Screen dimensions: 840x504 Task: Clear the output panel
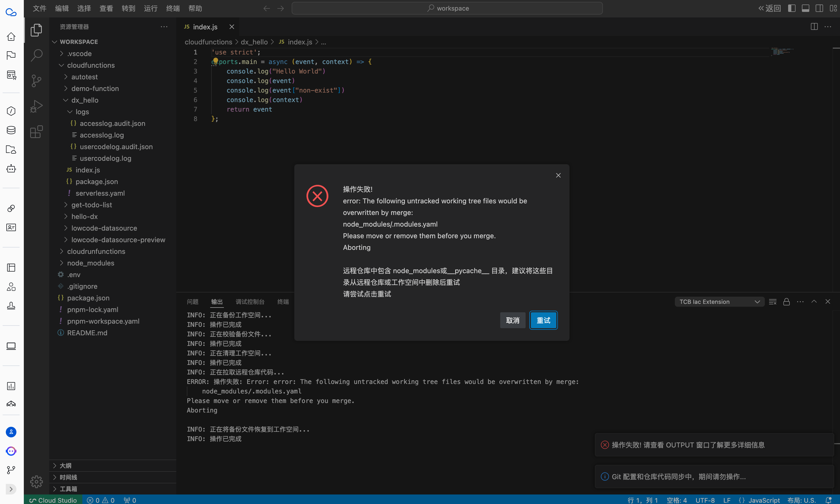773,302
